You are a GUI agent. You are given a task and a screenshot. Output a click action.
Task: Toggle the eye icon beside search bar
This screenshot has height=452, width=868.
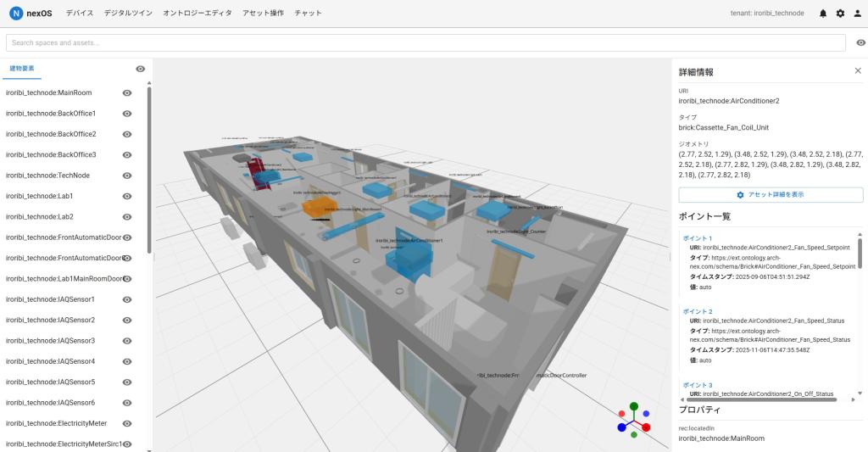861,42
